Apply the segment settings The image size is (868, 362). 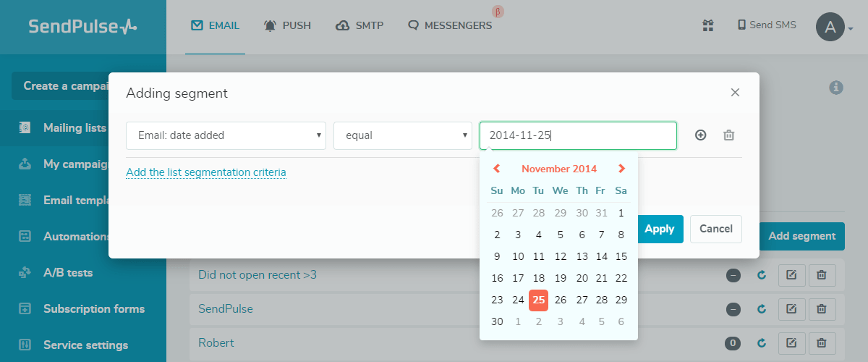coord(659,229)
